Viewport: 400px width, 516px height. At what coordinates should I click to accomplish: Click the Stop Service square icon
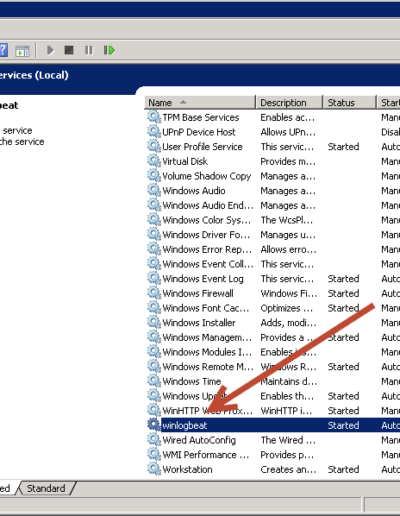coord(69,50)
